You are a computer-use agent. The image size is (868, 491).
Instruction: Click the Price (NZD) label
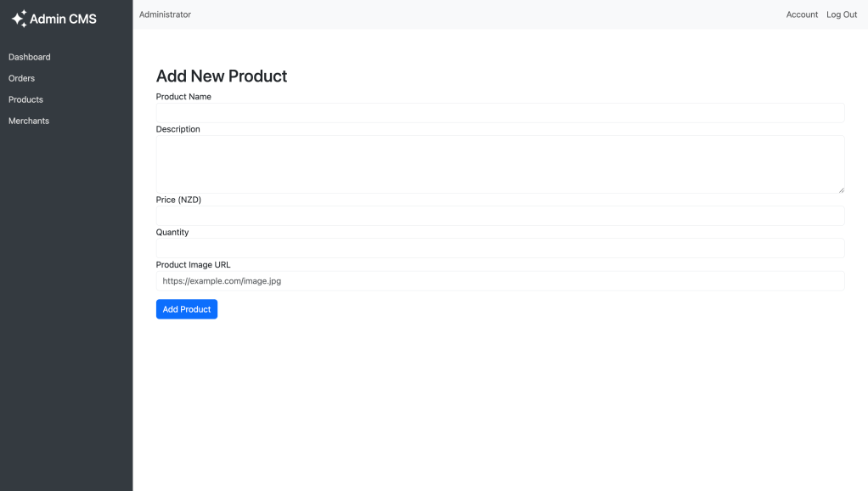pyautogui.click(x=178, y=200)
